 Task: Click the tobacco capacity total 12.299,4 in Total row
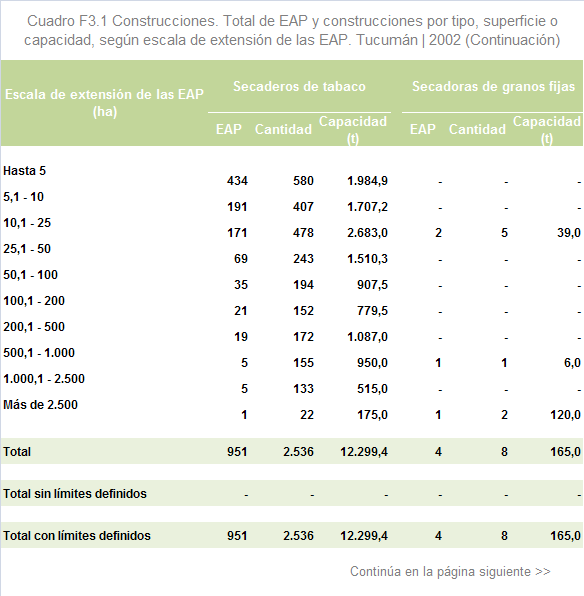[x=364, y=452]
